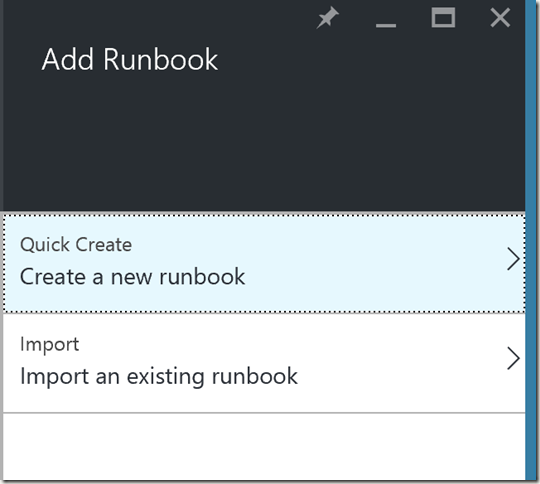This screenshot has height=484, width=540.
Task: Expand the Import chevron arrow
Action: 513,359
